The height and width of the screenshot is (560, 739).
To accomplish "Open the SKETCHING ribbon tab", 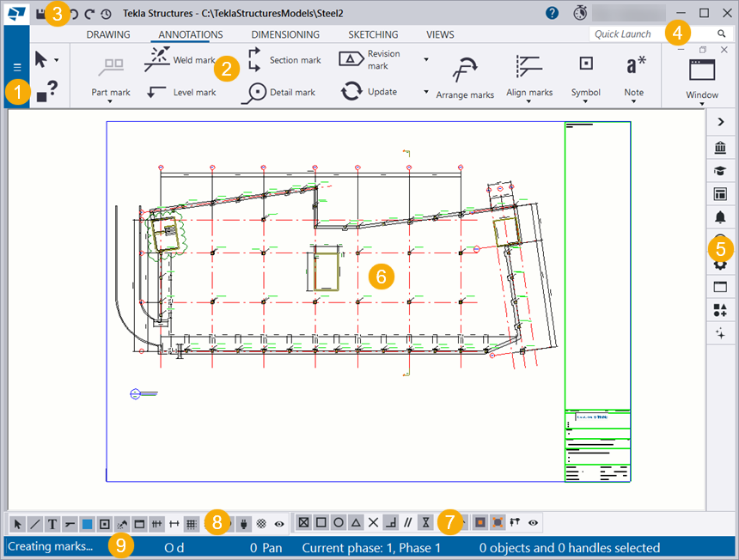I will pos(373,35).
